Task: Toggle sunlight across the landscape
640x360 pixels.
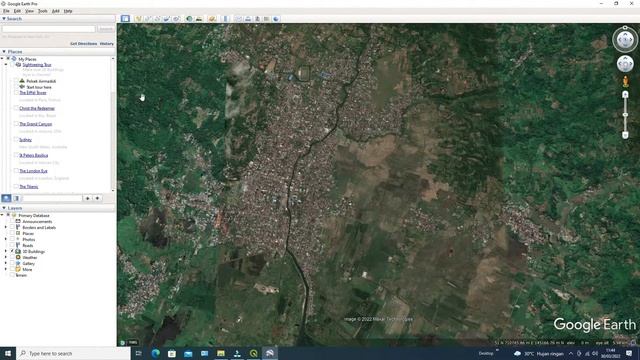Action: click(199, 19)
